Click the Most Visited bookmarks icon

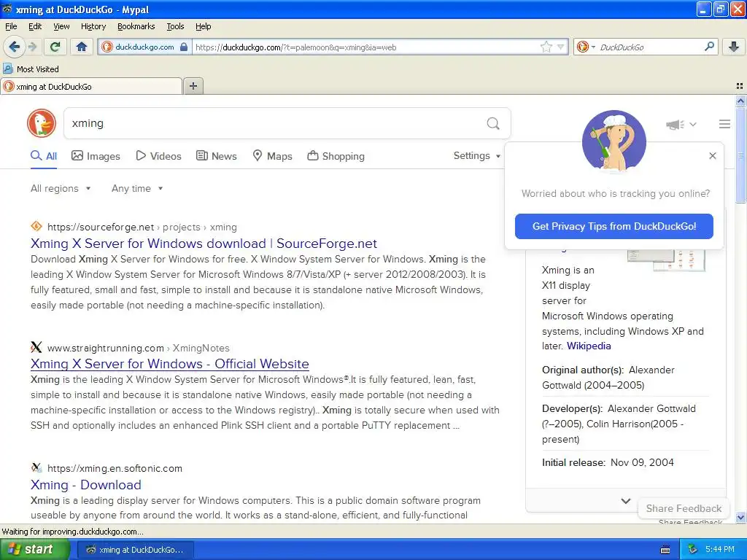coord(7,69)
